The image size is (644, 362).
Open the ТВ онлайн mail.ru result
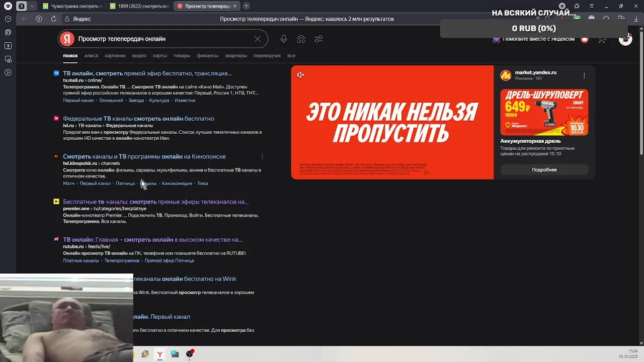tap(147, 73)
